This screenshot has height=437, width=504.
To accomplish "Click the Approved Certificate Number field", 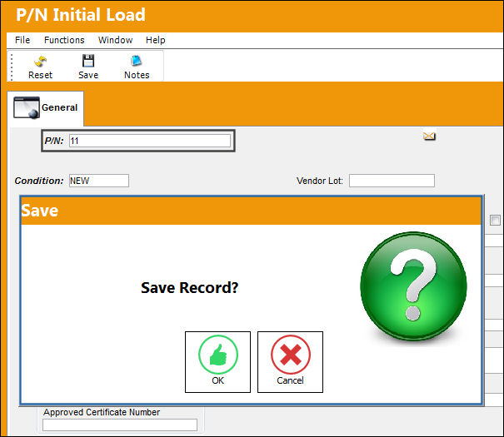I will [x=120, y=425].
